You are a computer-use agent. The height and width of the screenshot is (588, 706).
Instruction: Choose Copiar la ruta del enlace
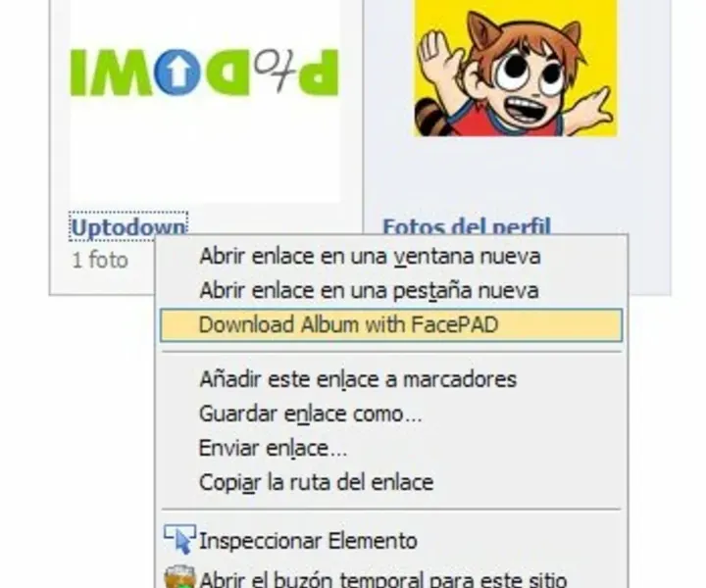click(316, 482)
